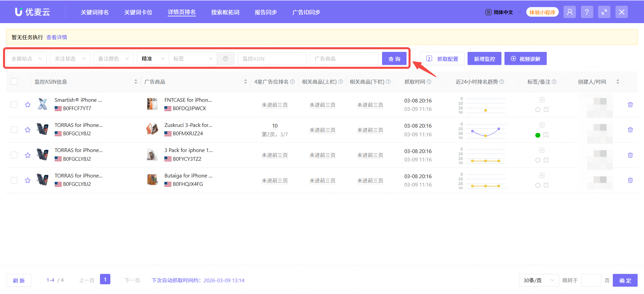Viewport: 644px width, 294px height.
Task: Open the note icon for Butaiga row
Action: (546, 186)
